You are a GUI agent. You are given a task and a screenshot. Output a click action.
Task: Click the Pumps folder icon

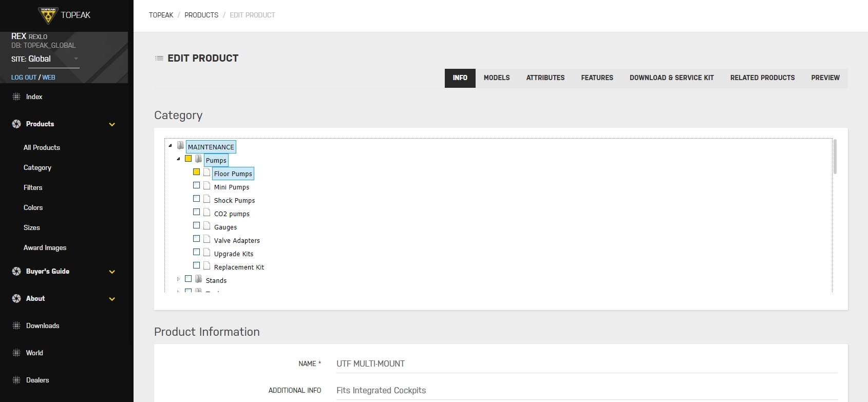[198, 159]
